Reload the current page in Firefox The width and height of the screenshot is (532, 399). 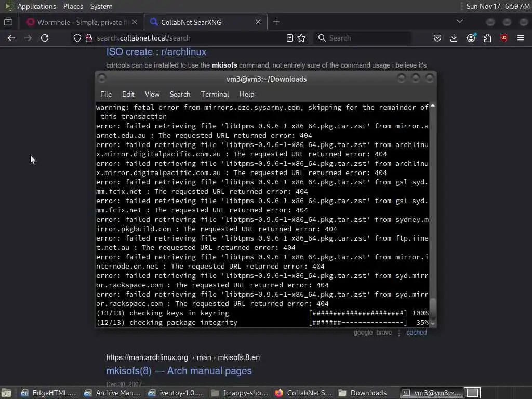tap(45, 38)
